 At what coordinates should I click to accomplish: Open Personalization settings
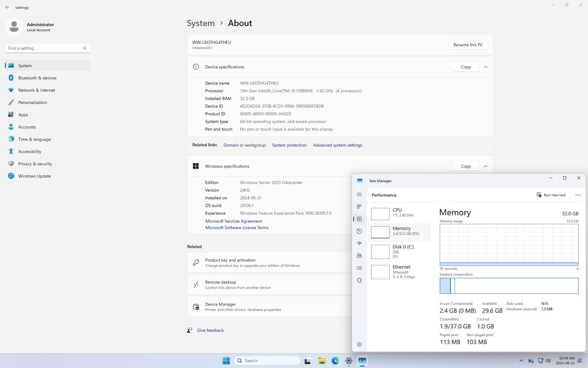point(48,102)
